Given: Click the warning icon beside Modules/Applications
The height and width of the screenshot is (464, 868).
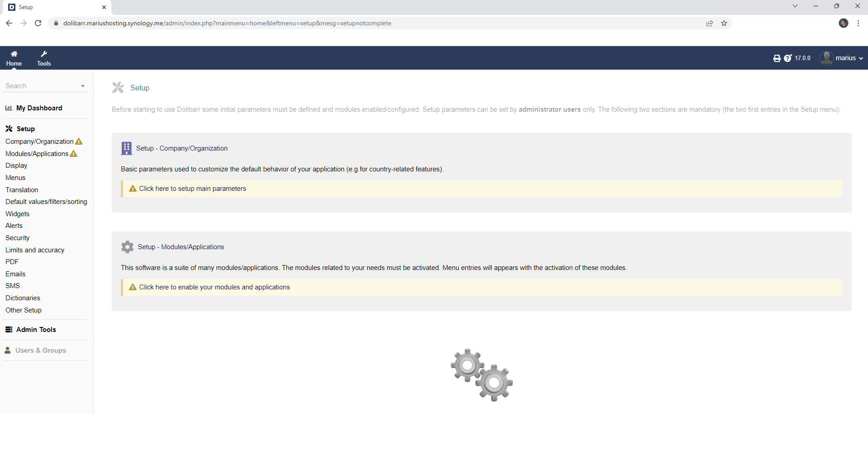Looking at the screenshot, I should pyautogui.click(x=74, y=154).
